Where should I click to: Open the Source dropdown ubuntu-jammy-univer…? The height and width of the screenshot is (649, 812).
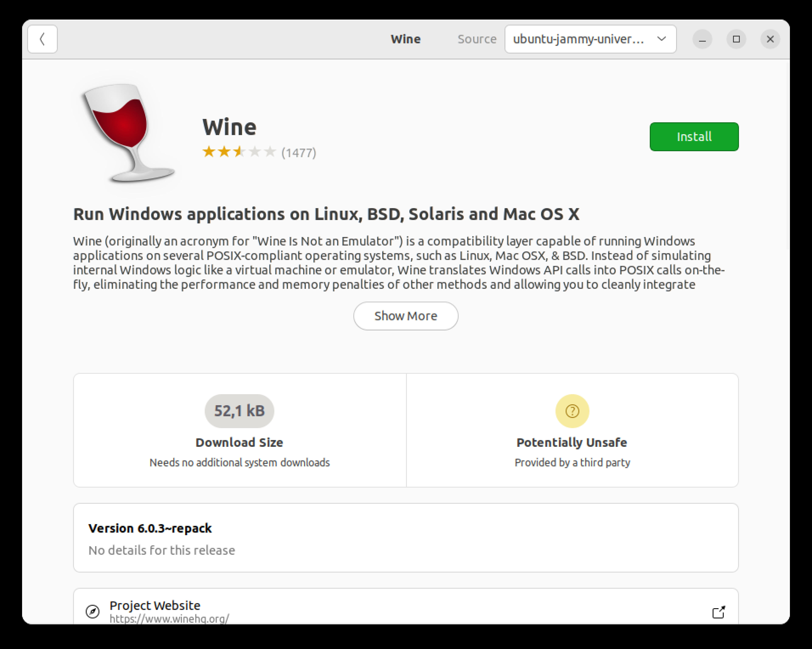pos(590,39)
